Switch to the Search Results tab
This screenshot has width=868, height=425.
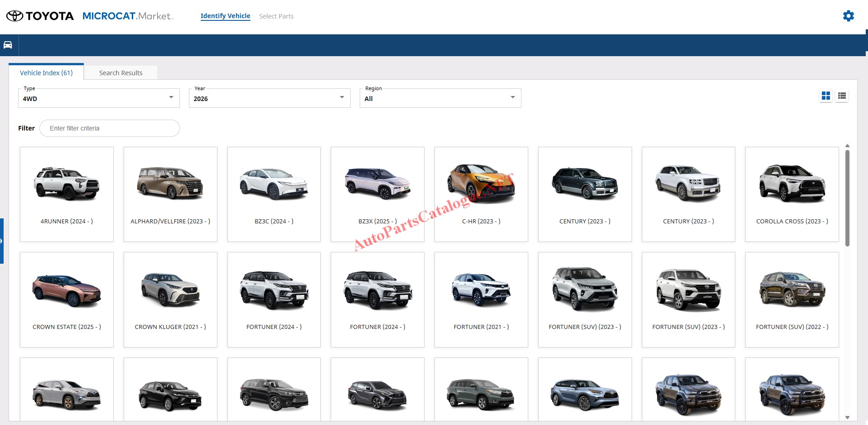point(121,73)
